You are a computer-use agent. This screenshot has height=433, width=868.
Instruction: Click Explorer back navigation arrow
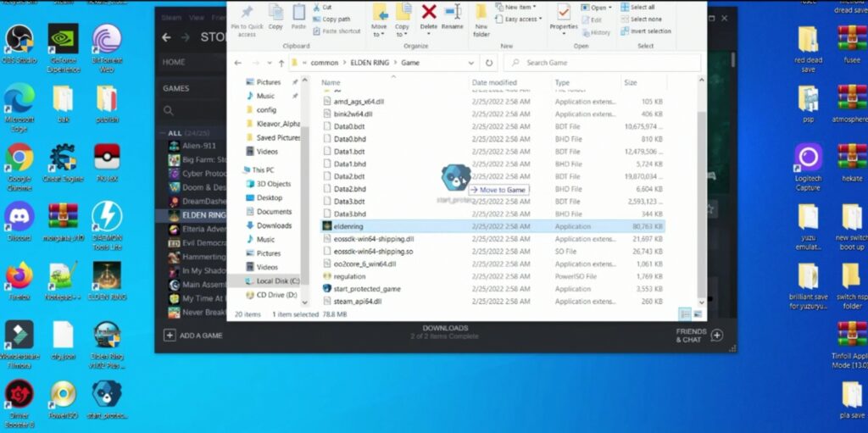tap(238, 63)
